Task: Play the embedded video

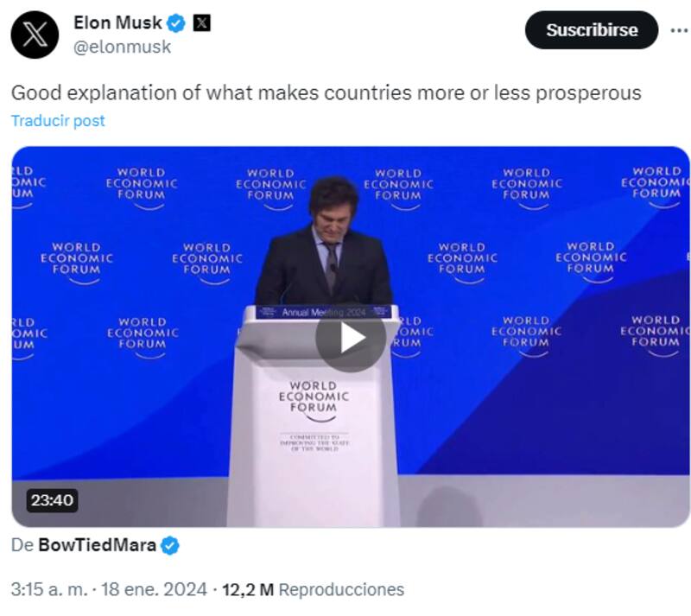Action: pos(350,337)
